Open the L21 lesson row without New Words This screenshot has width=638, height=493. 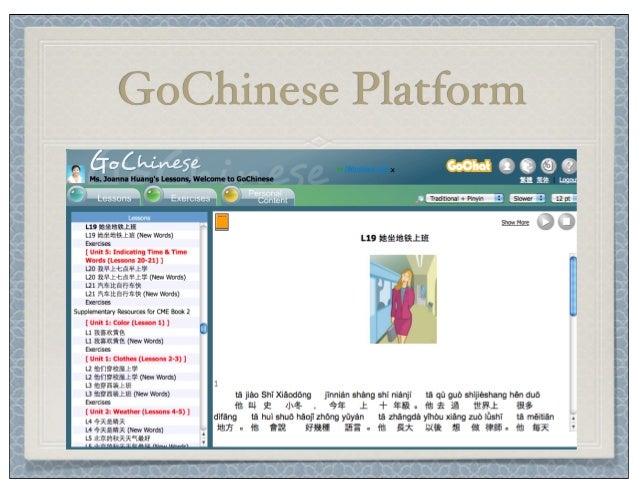tap(113, 286)
